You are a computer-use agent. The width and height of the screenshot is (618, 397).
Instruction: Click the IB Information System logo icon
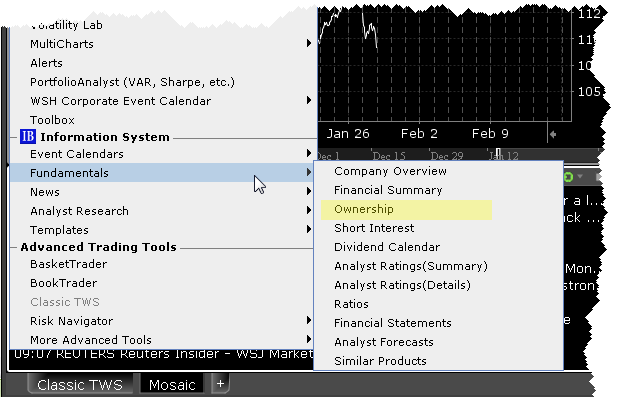pyautogui.click(x=28, y=136)
